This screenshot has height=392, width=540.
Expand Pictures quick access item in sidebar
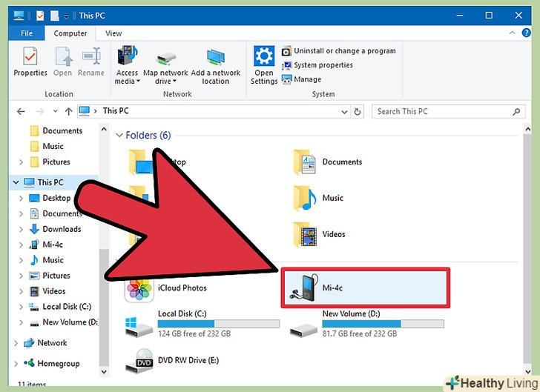[21, 162]
